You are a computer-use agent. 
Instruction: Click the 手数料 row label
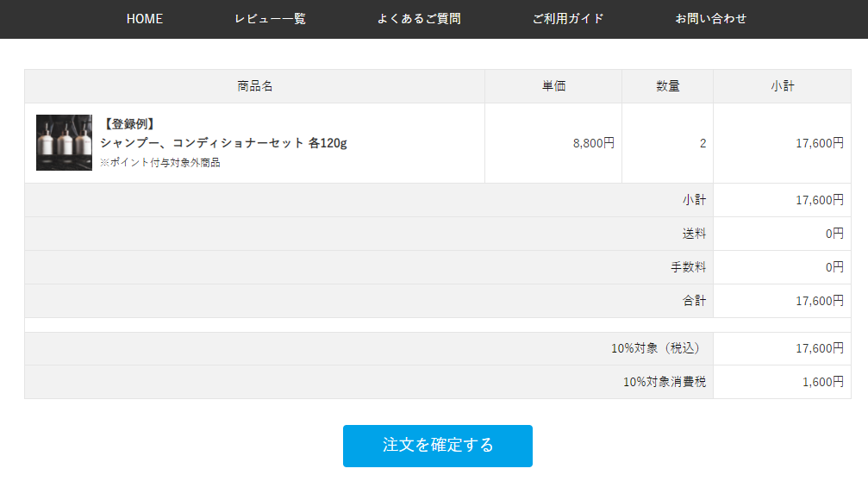[688, 267]
